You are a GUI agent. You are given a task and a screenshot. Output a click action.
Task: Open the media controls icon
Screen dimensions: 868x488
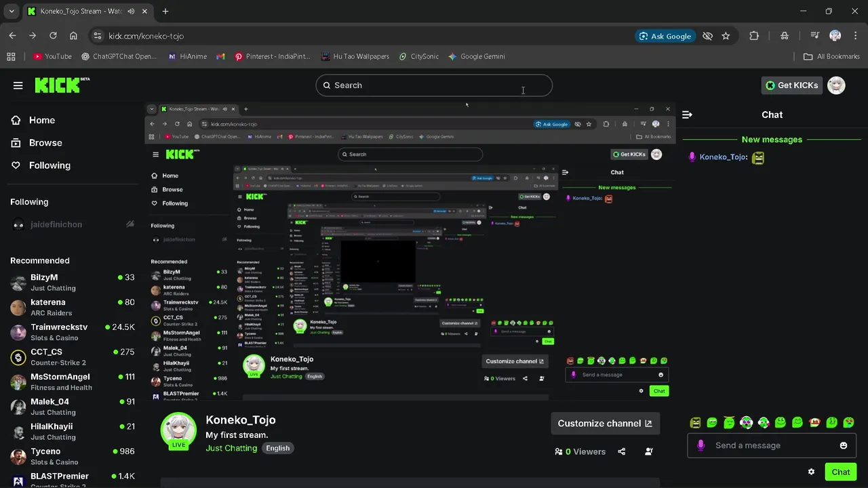click(x=815, y=36)
